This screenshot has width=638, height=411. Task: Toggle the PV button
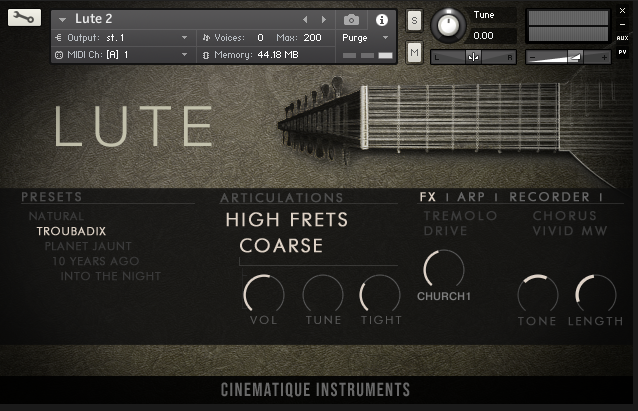coord(623,52)
